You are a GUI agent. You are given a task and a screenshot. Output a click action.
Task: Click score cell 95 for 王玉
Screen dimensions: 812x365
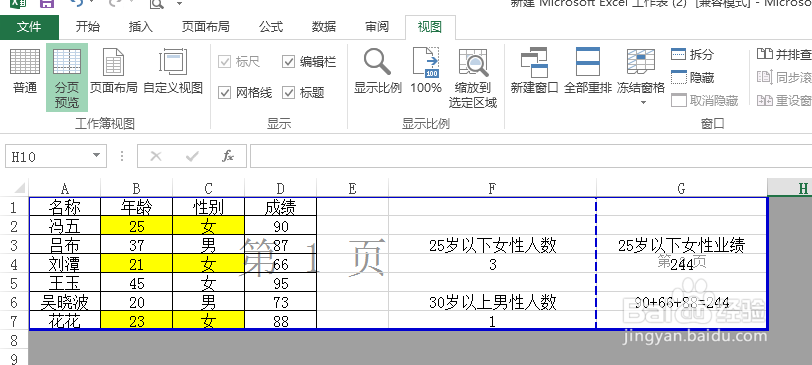281,284
